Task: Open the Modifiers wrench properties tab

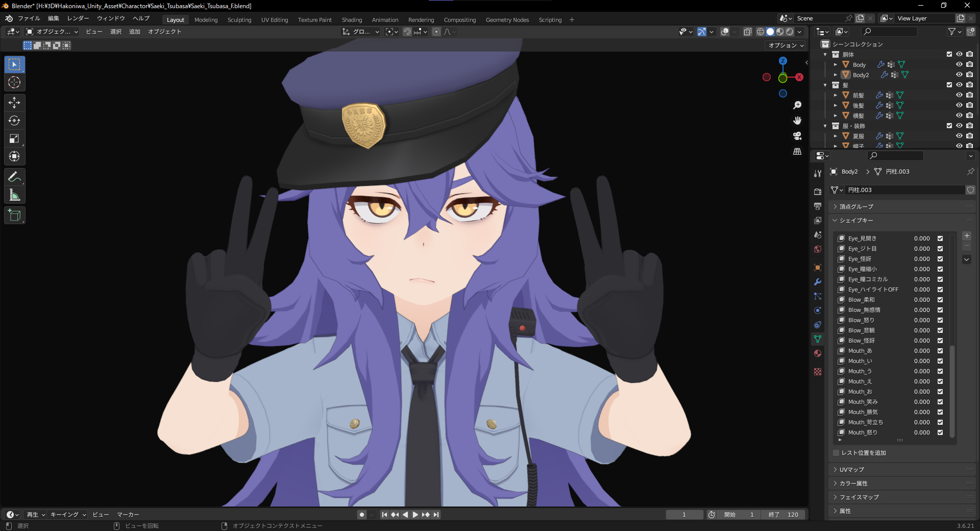Action: point(818,282)
